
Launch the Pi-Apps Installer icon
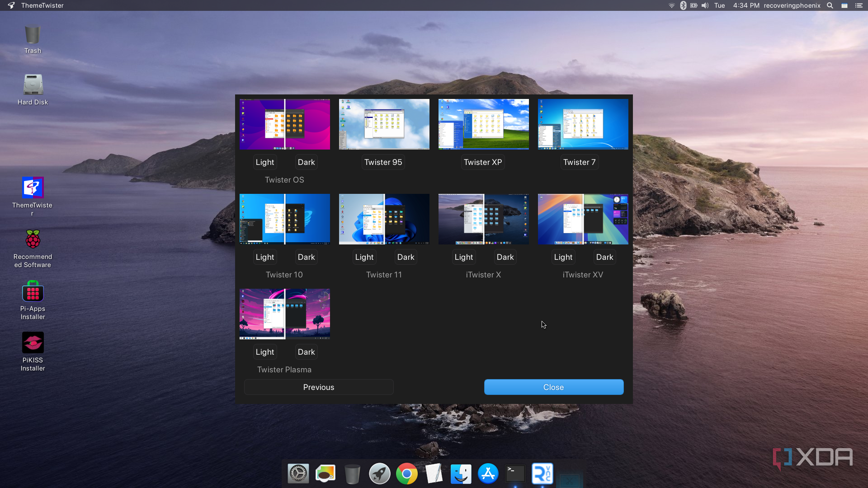33,291
